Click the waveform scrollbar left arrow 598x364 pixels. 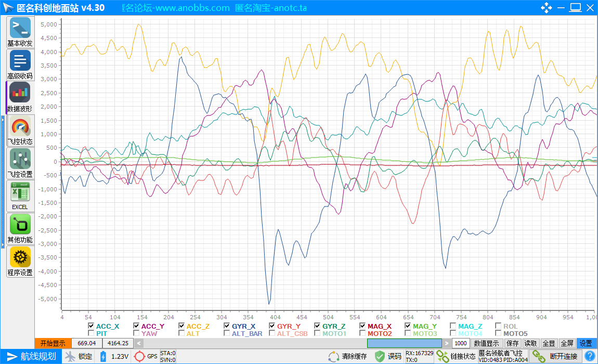[x=139, y=343]
